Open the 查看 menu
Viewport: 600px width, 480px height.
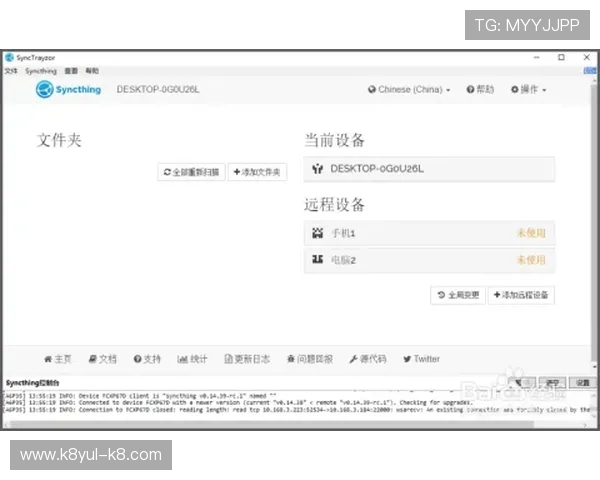(x=71, y=71)
